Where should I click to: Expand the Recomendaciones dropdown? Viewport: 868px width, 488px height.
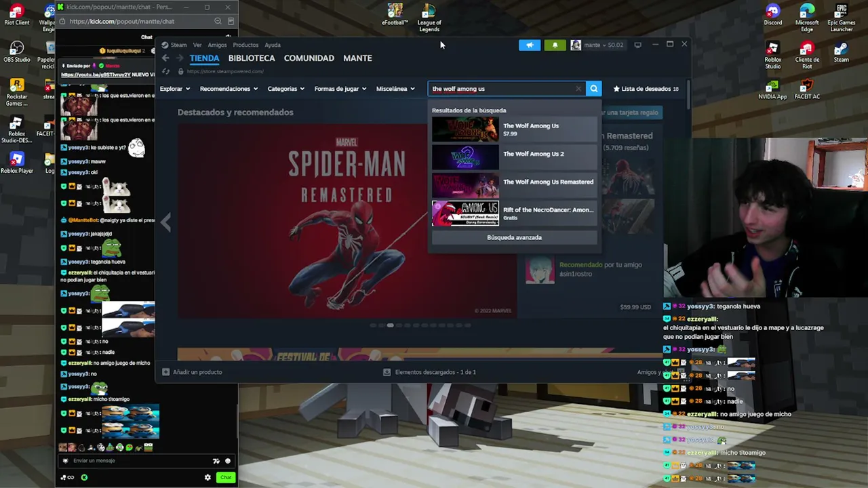coord(229,89)
